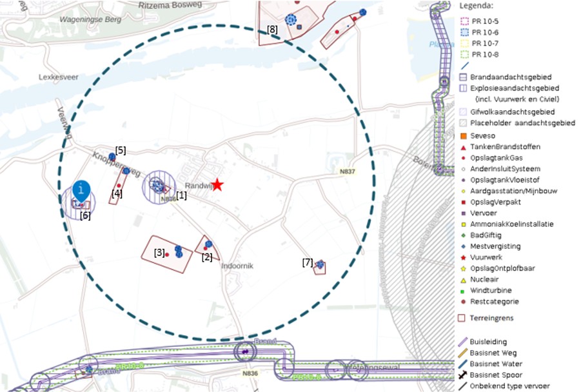Click the Explosieaandachtsgebied legend label
Image resolution: width=581 pixels, height=392 pixels.
pos(515,88)
